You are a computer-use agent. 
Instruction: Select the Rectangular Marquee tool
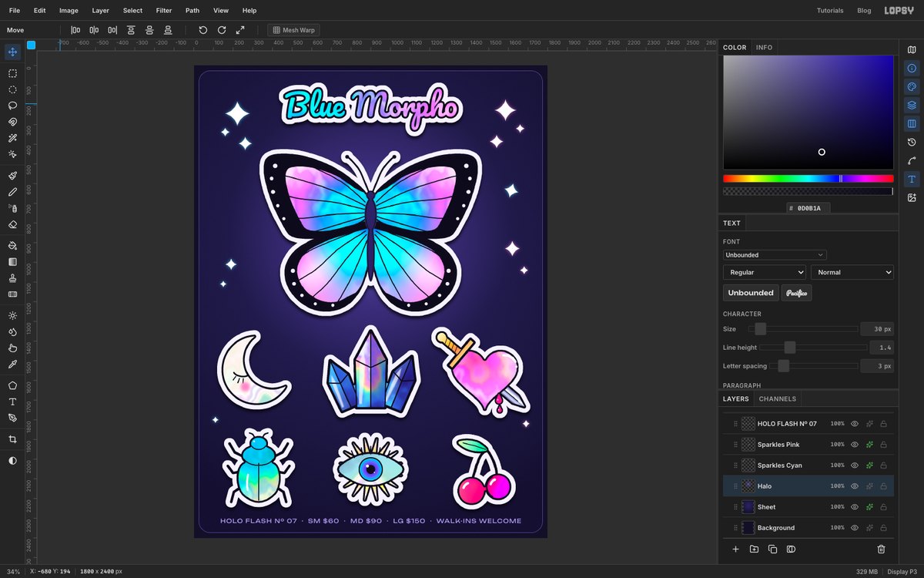click(12, 73)
